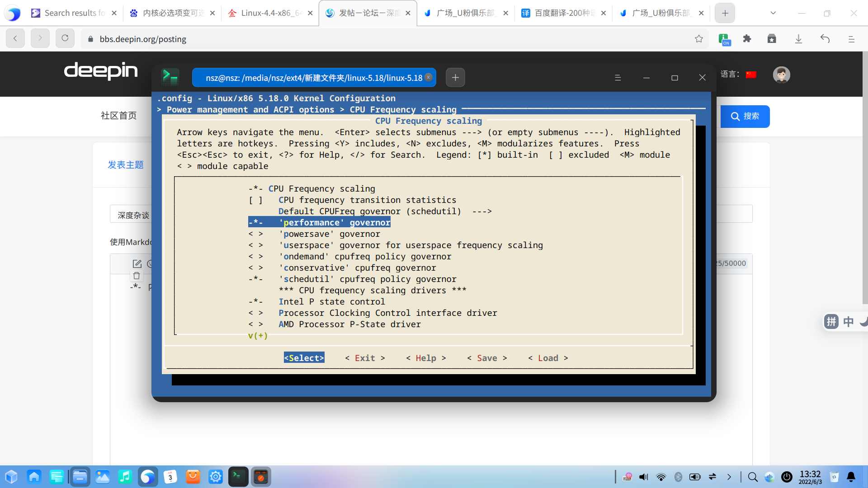Click the terminal app icon in title bar
This screenshot has width=868, height=488.
coord(170,77)
